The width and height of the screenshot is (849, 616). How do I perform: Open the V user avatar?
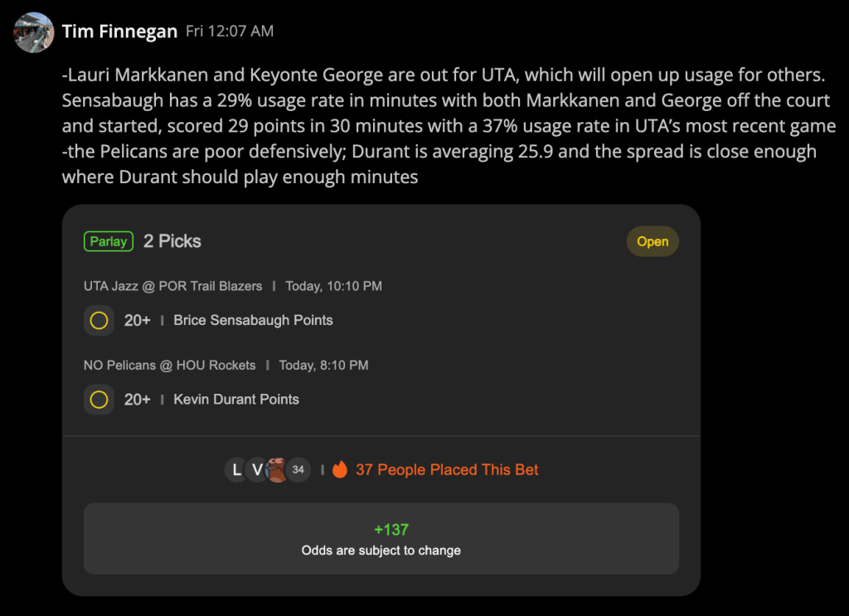pos(256,469)
